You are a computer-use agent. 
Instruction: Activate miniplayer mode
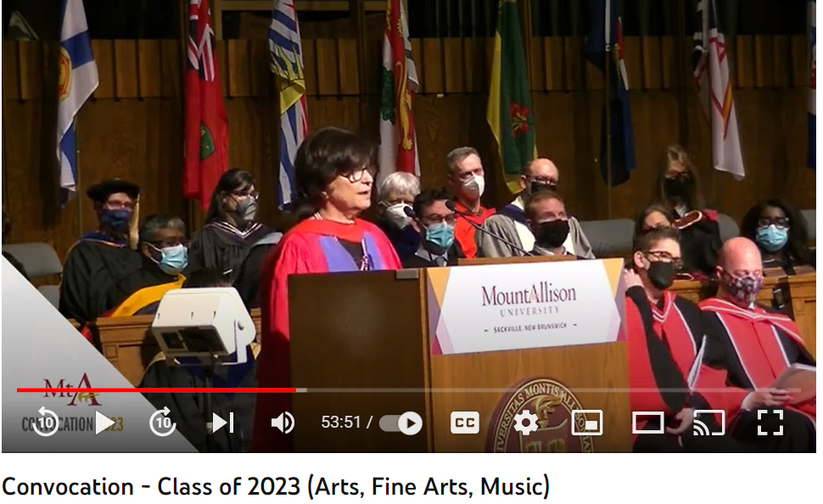coord(586,423)
